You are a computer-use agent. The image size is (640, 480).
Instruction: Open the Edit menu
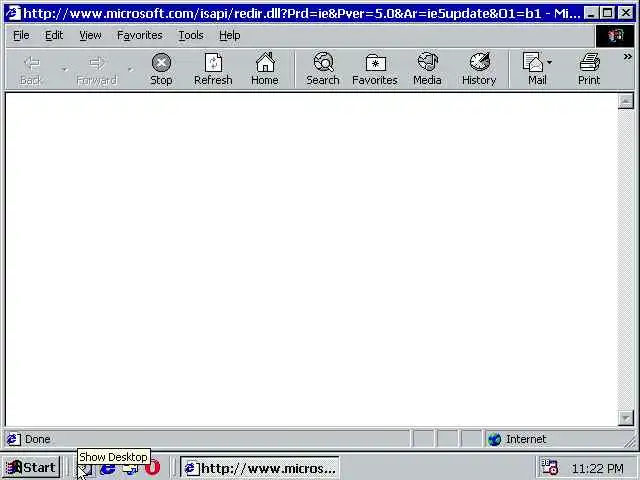(x=54, y=36)
